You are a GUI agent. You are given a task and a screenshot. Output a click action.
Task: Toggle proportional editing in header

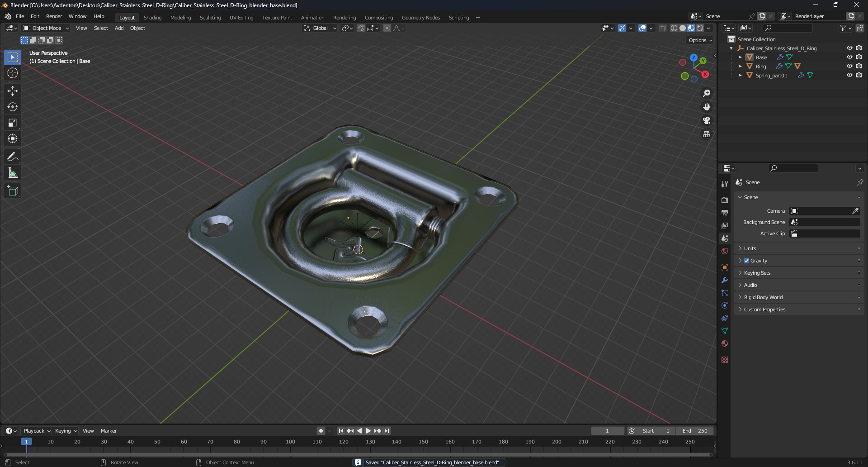pos(387,28)
